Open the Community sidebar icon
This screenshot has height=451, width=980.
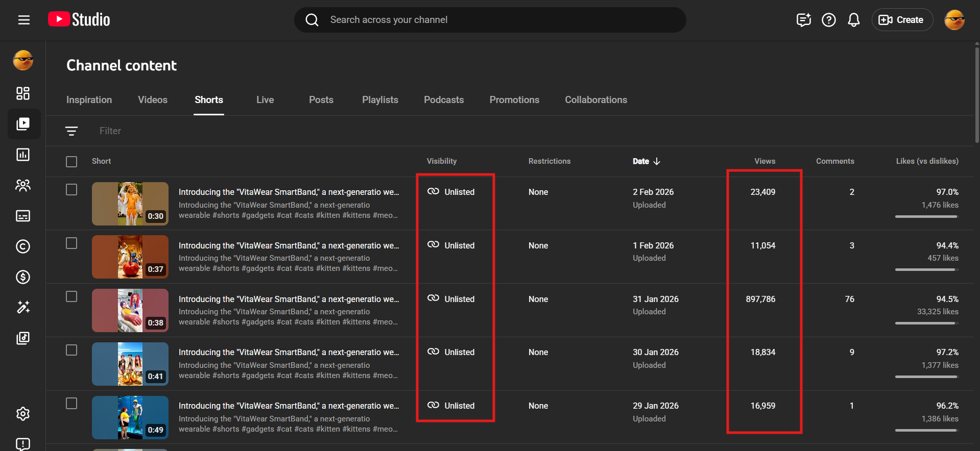[23, 185]
